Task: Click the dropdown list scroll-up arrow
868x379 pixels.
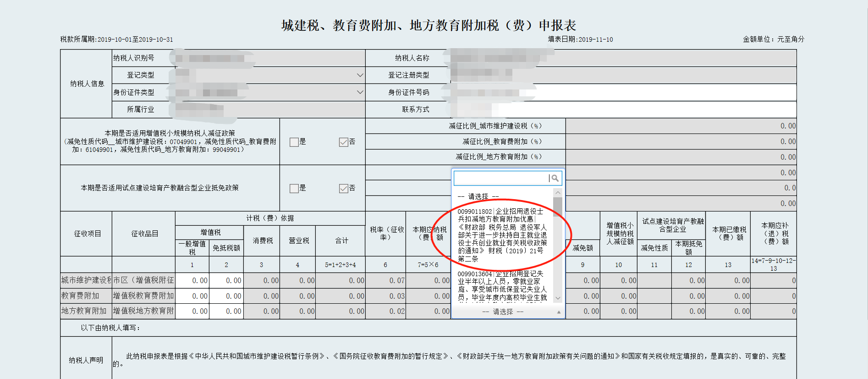Action: pos(558,193)
